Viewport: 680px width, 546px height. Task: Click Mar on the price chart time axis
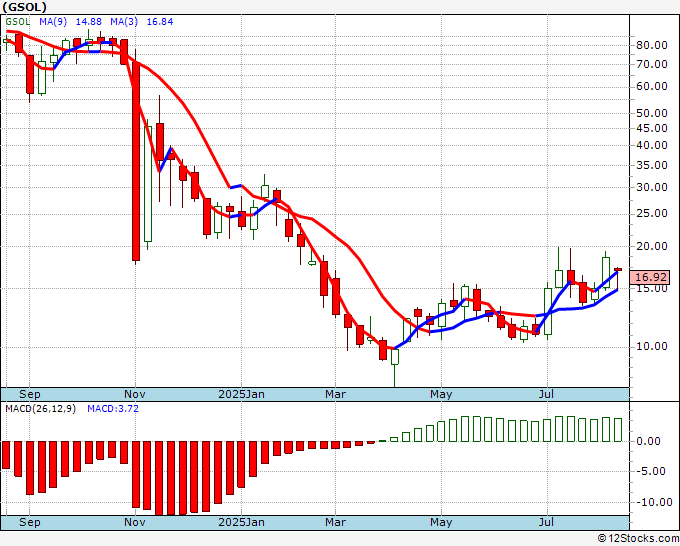coord(336,394)
